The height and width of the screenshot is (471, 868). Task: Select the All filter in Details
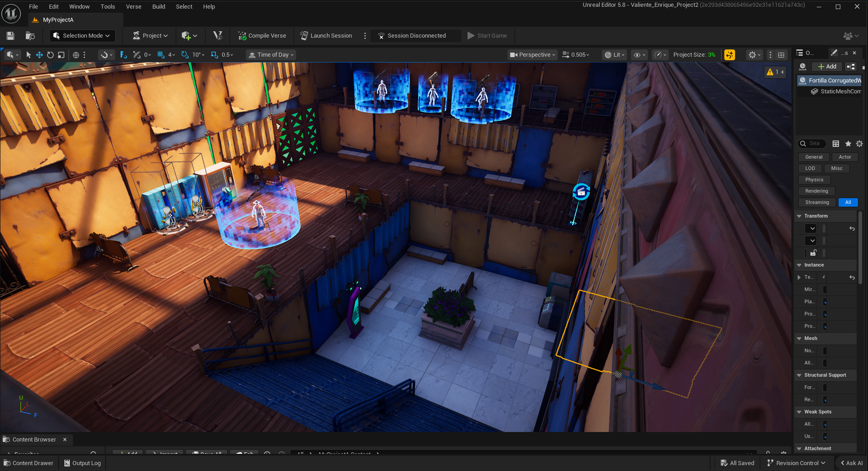(848, 203)
